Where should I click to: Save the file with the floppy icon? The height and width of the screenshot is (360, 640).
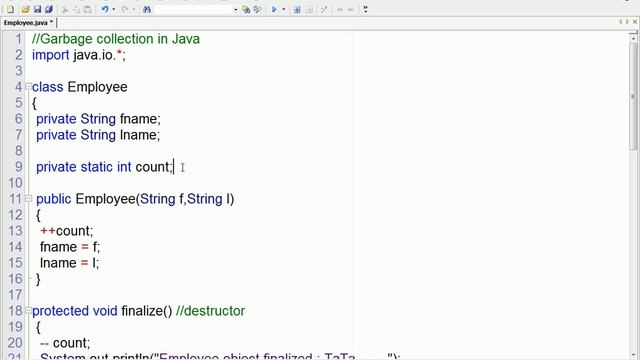coord(37,9)
